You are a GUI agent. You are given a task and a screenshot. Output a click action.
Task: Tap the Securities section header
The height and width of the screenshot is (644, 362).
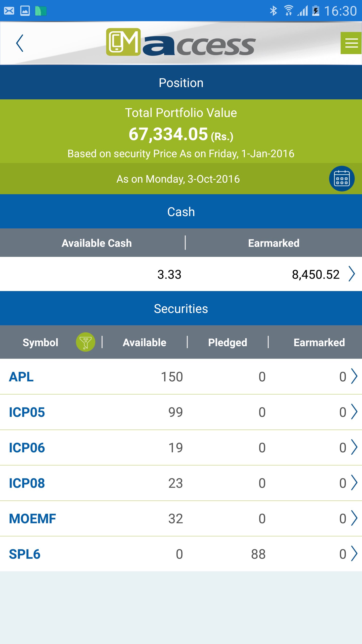(x=181, y=309)
